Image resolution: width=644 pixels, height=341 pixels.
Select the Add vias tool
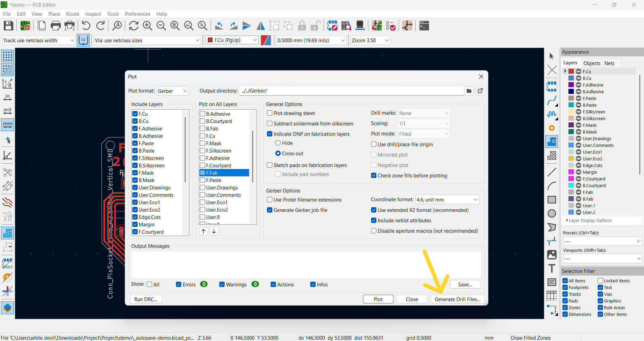click(552, 128)
